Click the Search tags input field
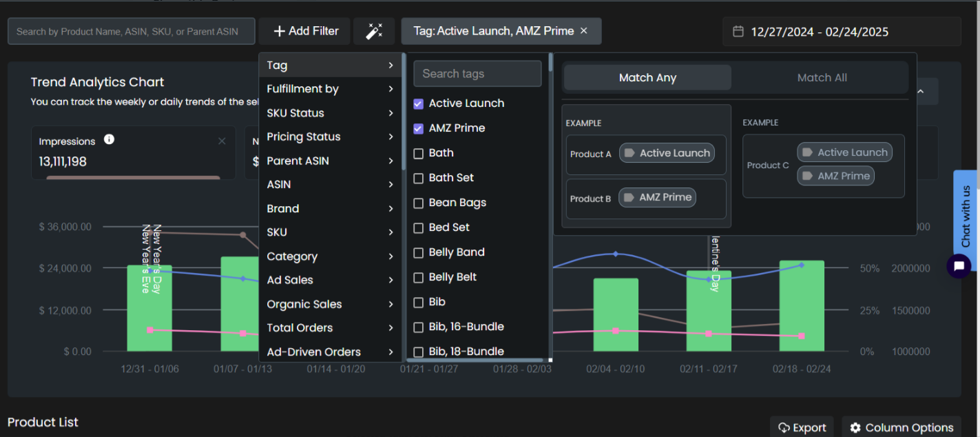This screenshot has height=437, width=980. coord(477,74)
